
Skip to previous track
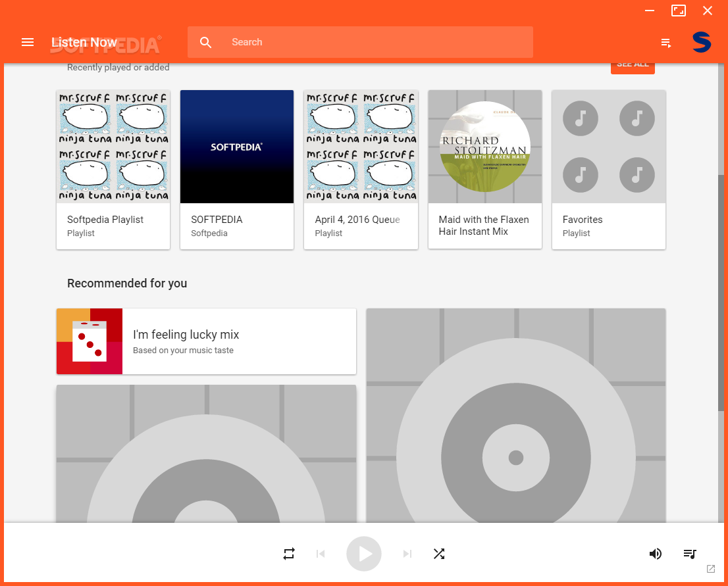click(321, 554)
